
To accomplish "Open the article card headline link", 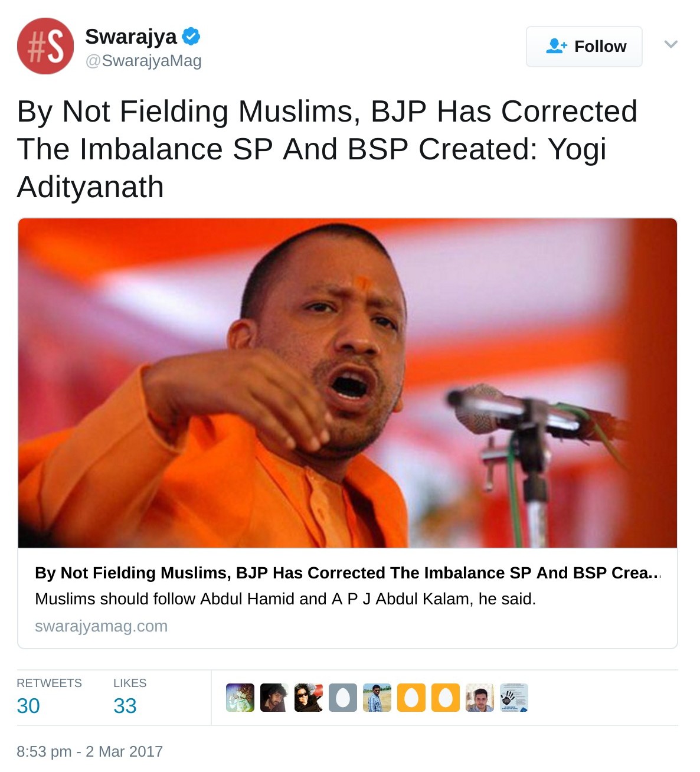I will pyautogui.click(x=348, y=573).
